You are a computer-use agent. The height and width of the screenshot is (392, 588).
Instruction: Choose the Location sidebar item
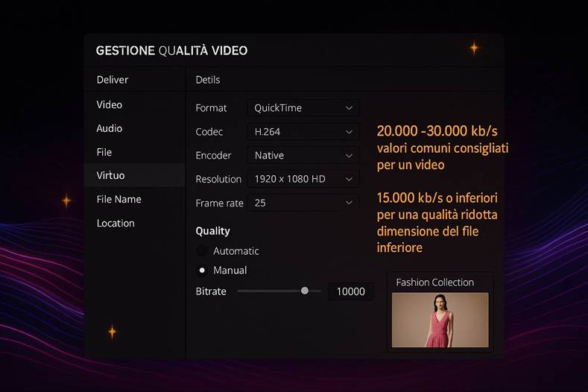[116, 224]
